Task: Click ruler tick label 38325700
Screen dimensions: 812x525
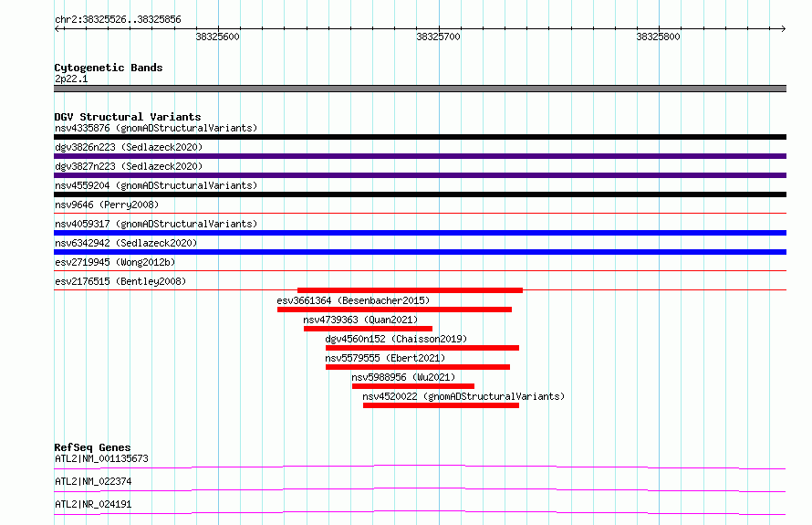Action: coord(438,37)
